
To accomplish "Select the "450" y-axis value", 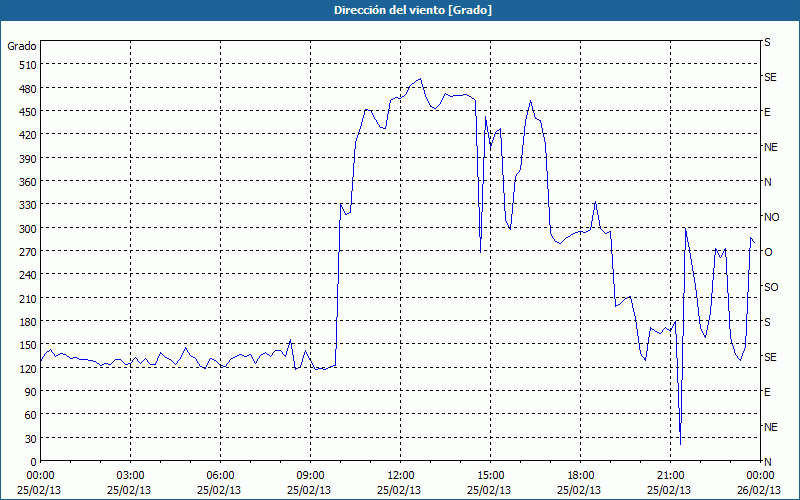I will [x=28, y=112].
